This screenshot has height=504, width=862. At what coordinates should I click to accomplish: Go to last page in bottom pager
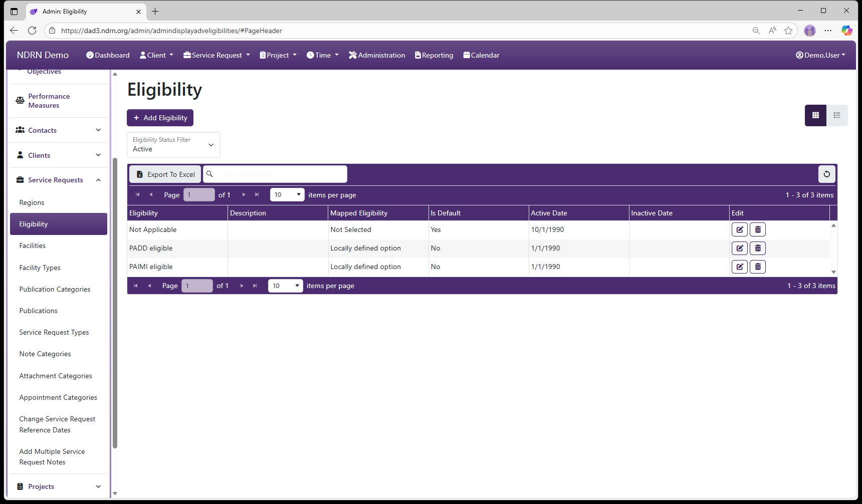pos(255,286)
